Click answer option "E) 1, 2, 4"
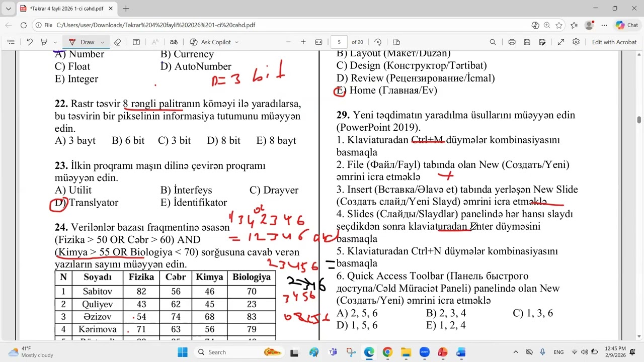Screen dimensions: 644x362 (x=445, y=325)
